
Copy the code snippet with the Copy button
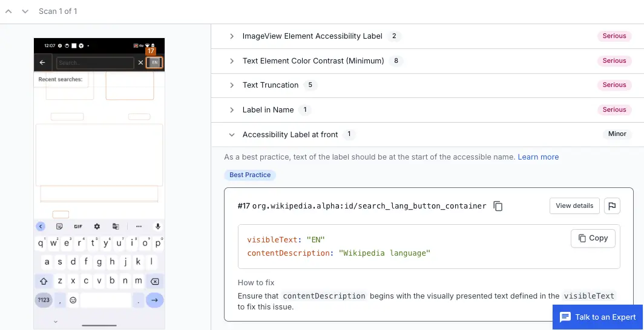pos(593,238)
